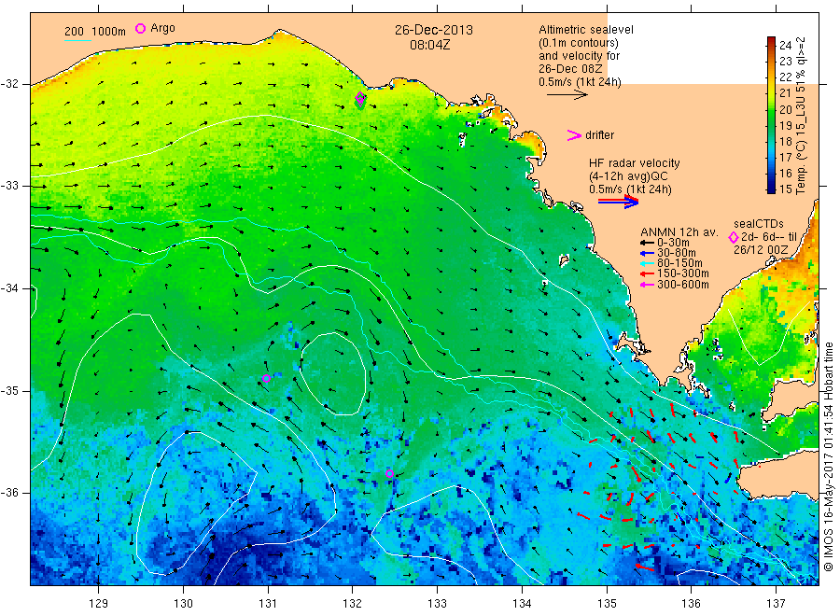Click the '08:04Z' time label
The height and width of the screenshot is (616, 840).
429,45
